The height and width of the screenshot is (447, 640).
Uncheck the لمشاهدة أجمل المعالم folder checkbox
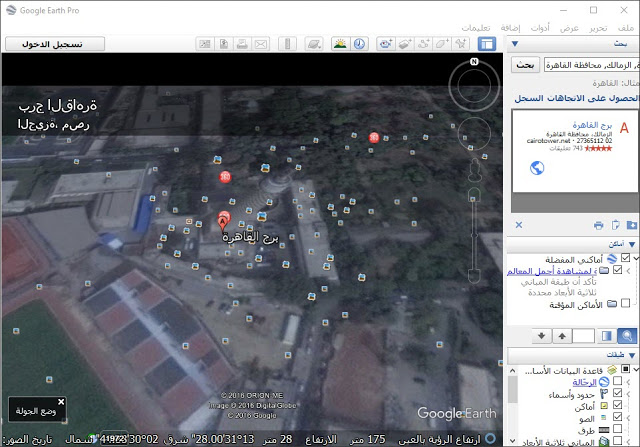click(x=618, y=270)
